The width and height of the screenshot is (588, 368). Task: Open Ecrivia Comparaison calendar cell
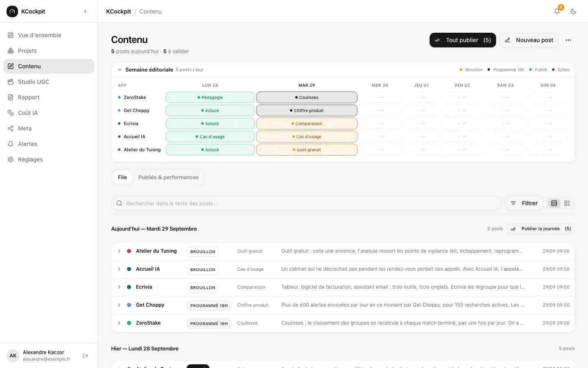click(x=307, y=123)
